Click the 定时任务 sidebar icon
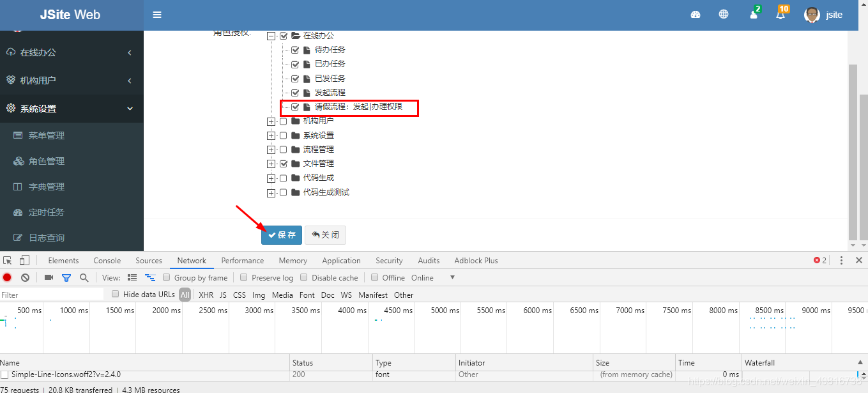This screenshot has height=393, width=868. 18,212
